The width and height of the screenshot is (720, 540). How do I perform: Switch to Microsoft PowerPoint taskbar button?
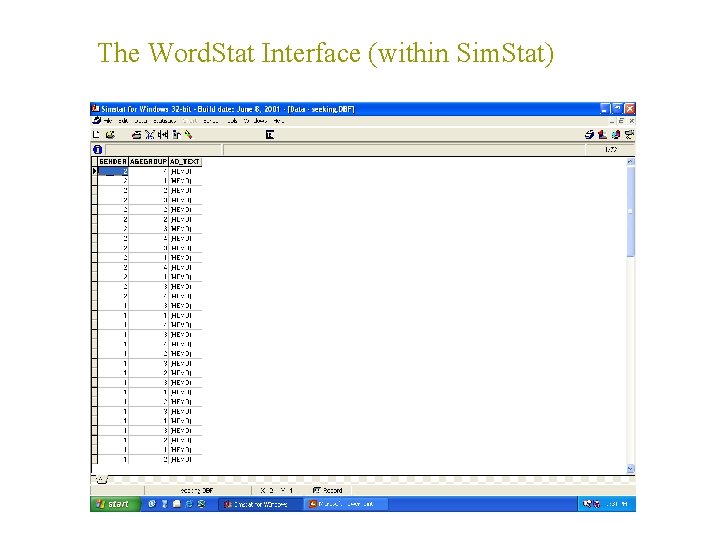pyautogui.click(x=345, y=504)
